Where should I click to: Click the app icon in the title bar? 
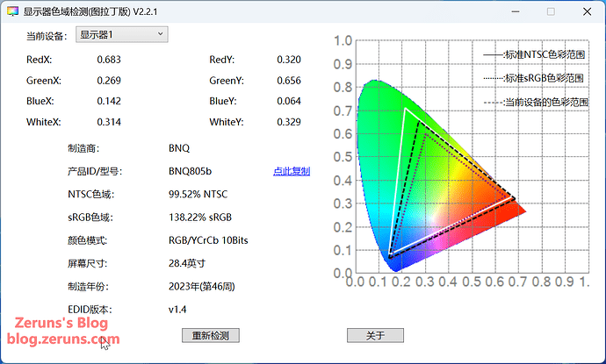click(x=15, y=11)
